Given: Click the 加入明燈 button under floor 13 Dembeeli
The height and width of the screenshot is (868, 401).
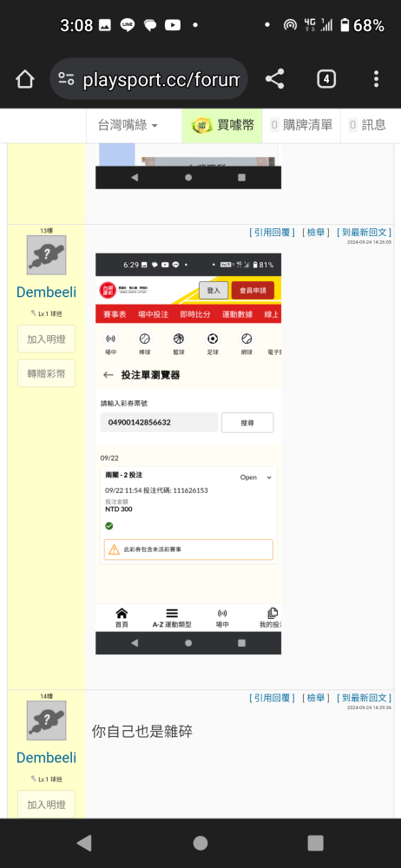Looking at the screenshot, I should [x=47, y=339].
